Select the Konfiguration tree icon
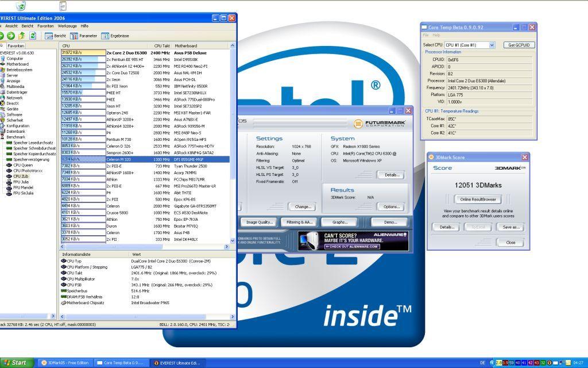Viewport: 588px width, 368px height. (x=3, y=126)
